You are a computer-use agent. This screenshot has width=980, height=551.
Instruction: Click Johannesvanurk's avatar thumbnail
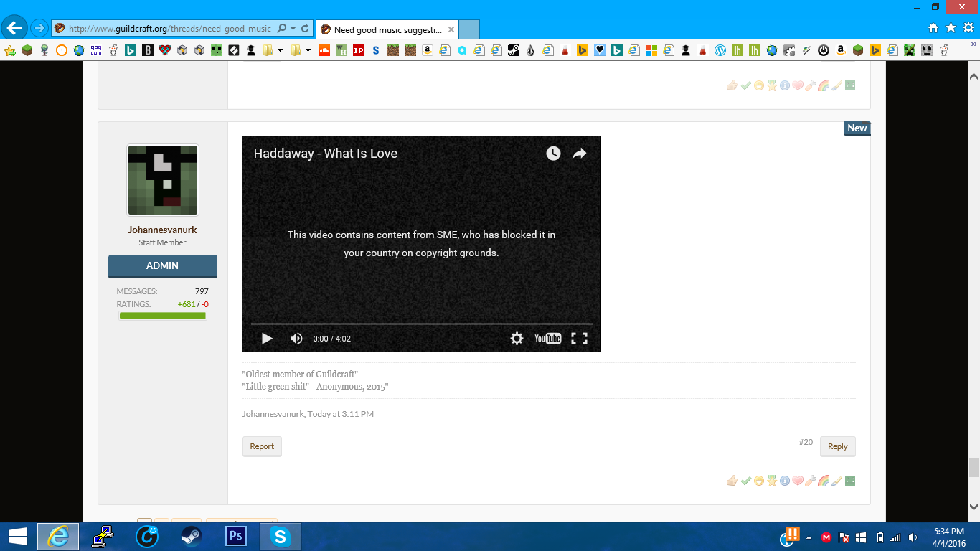click(163, 180)
